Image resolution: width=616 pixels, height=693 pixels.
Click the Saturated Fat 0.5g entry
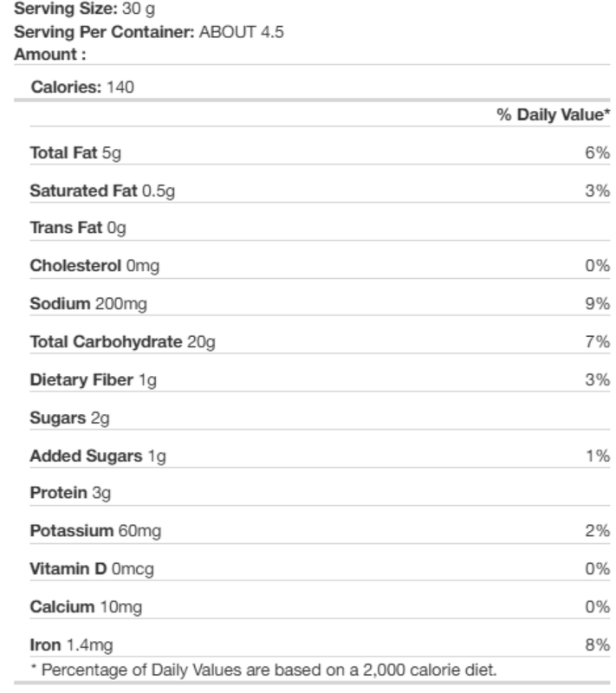point(102,191)
